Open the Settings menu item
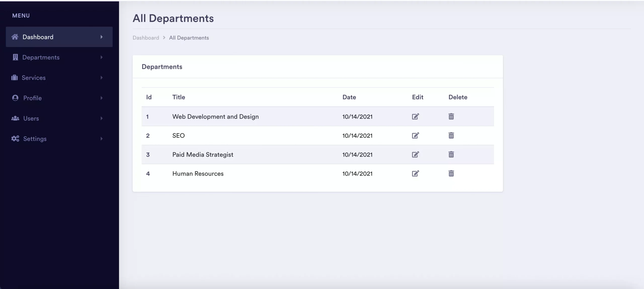The width and height of the screenshot is (644, 289). coord(35,139)
